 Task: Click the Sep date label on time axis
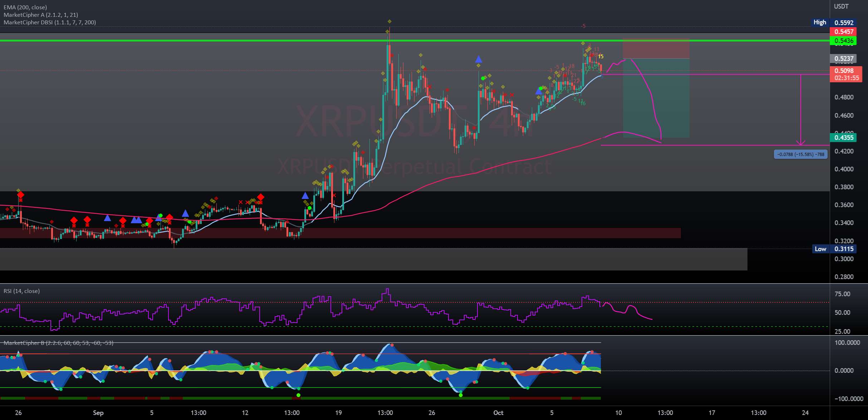[98, 412]
